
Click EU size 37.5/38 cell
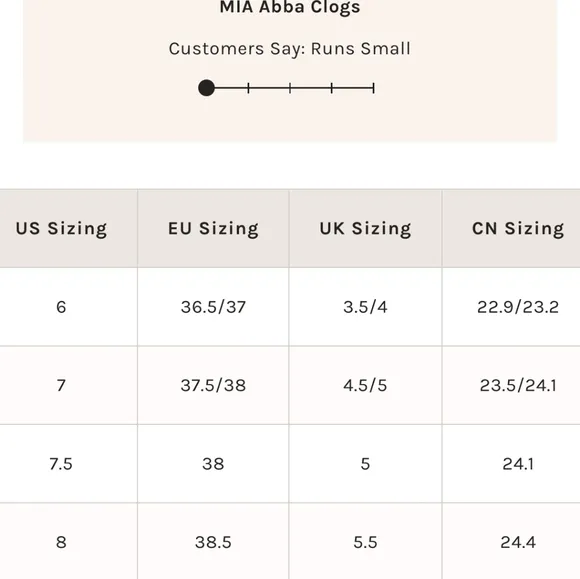[x=213, y=385]
